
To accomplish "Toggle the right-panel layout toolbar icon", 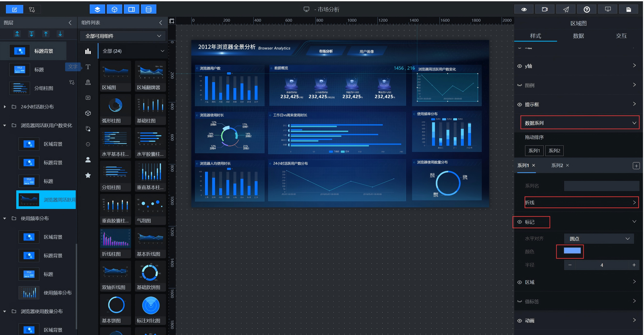I will pyautogui.click(x=132, y=10).
